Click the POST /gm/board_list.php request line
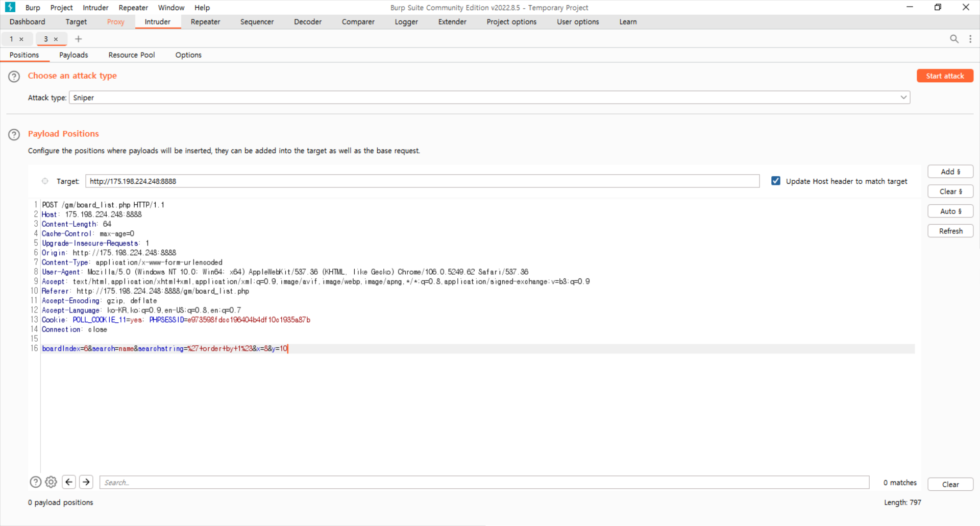 click(x=103, y=205)
